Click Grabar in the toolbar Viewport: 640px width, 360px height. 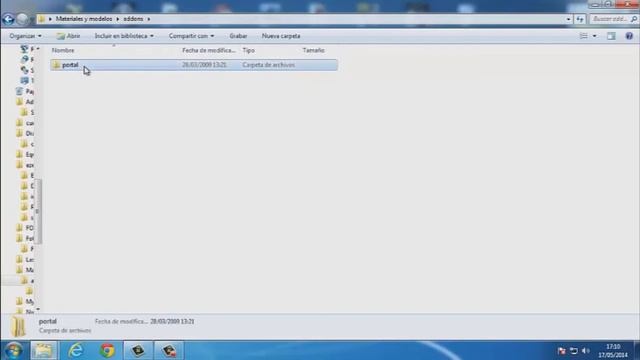click(238, 36)
